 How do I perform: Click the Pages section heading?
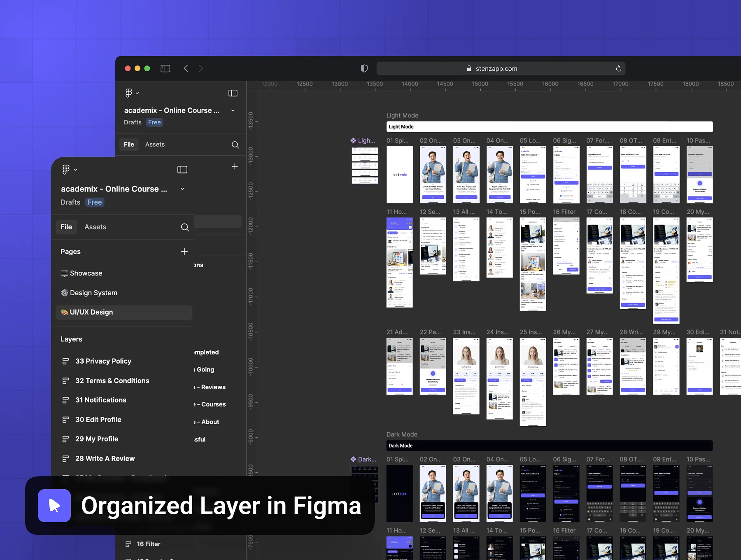pos(70,252)
